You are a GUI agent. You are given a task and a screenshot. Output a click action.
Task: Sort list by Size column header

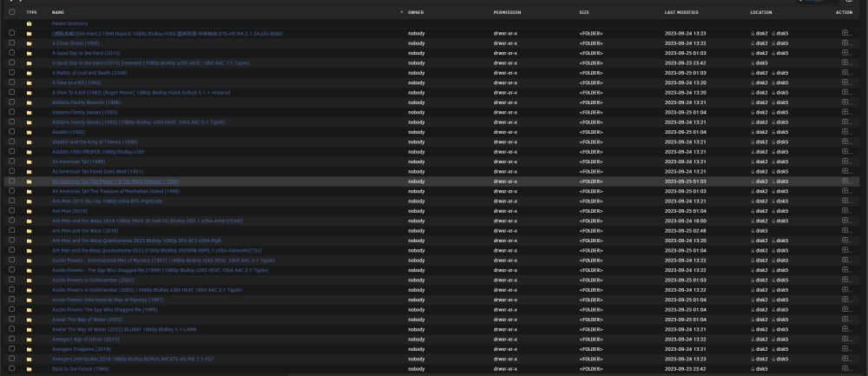[584, 12]
